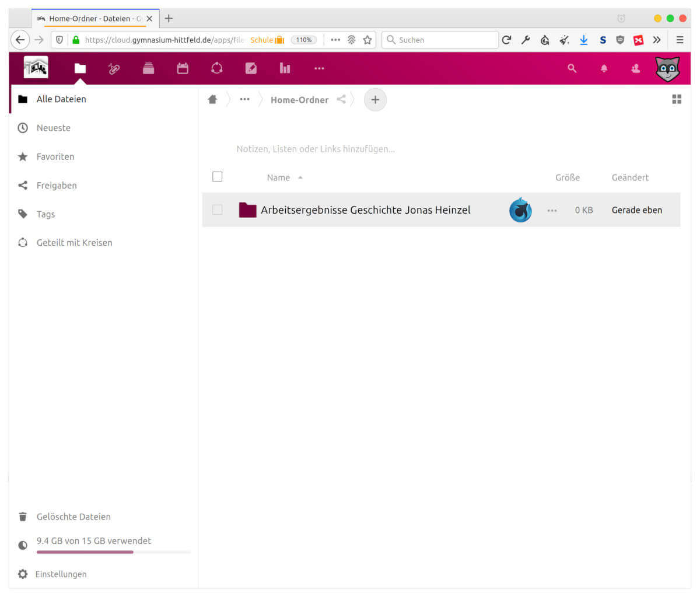Click the notifications bell icon
Viewport: 700px width, 600px height.
(x=604, y=68)
